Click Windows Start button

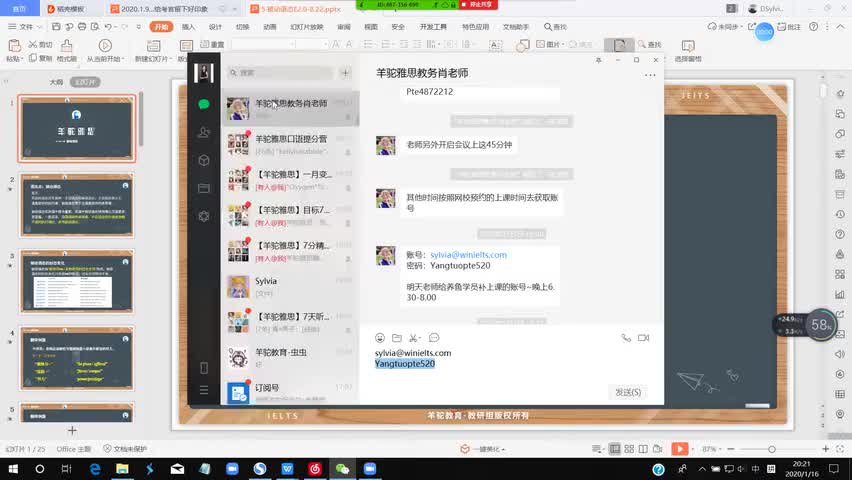coord(13,469)
